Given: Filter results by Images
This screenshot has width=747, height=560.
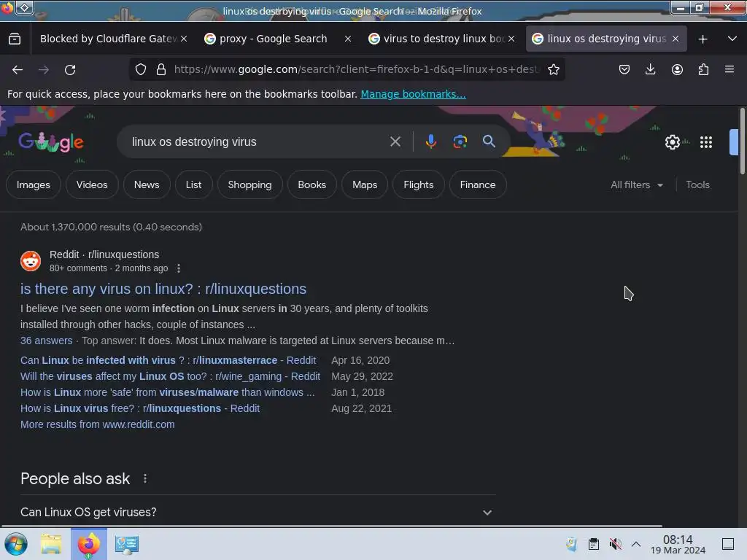Looking at the screenshot, I should click(x=34, y=184).
